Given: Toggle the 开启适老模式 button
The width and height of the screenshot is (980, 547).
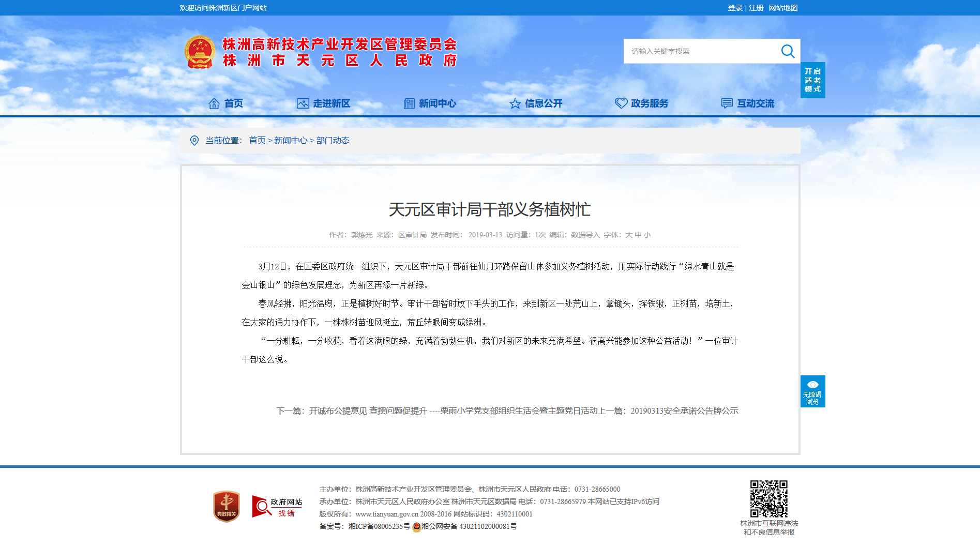Looking at the screenshot, I should coord(812,80).
